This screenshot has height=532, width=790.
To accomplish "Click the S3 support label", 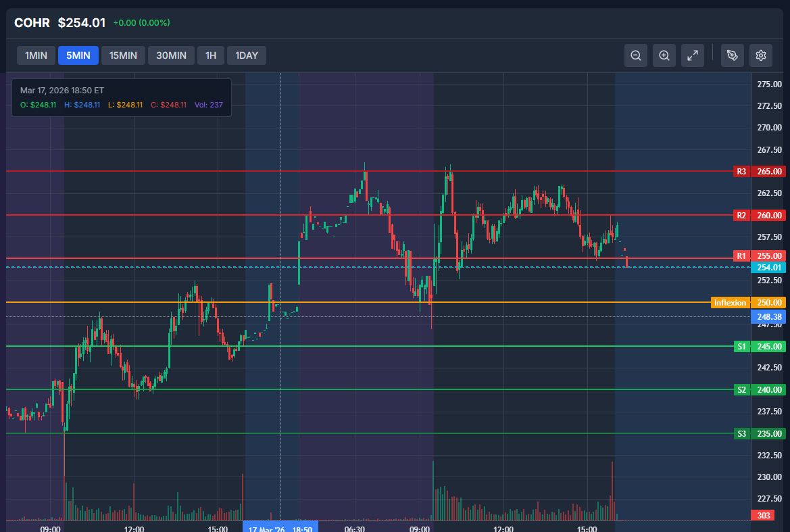I will [741, 433].
